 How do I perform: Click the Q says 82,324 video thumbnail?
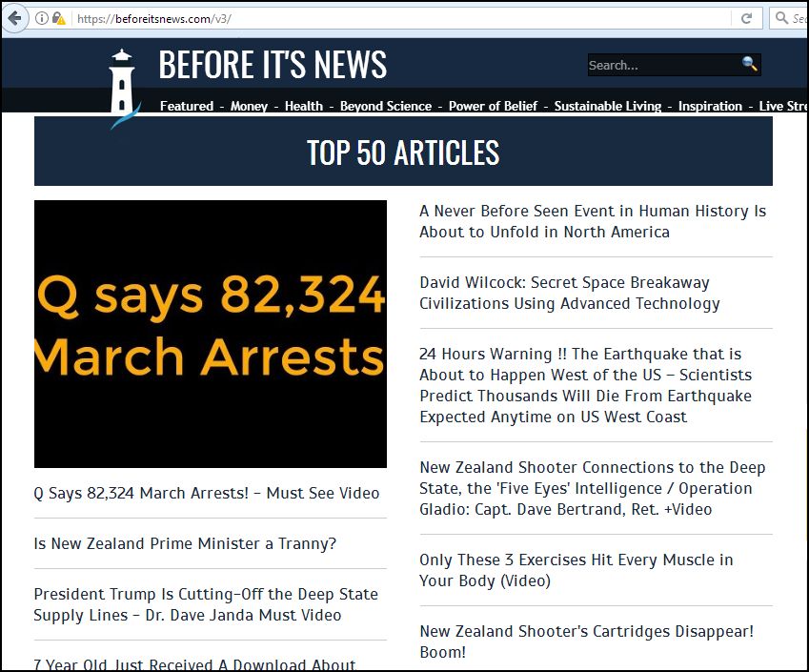(x=211, y=334)
